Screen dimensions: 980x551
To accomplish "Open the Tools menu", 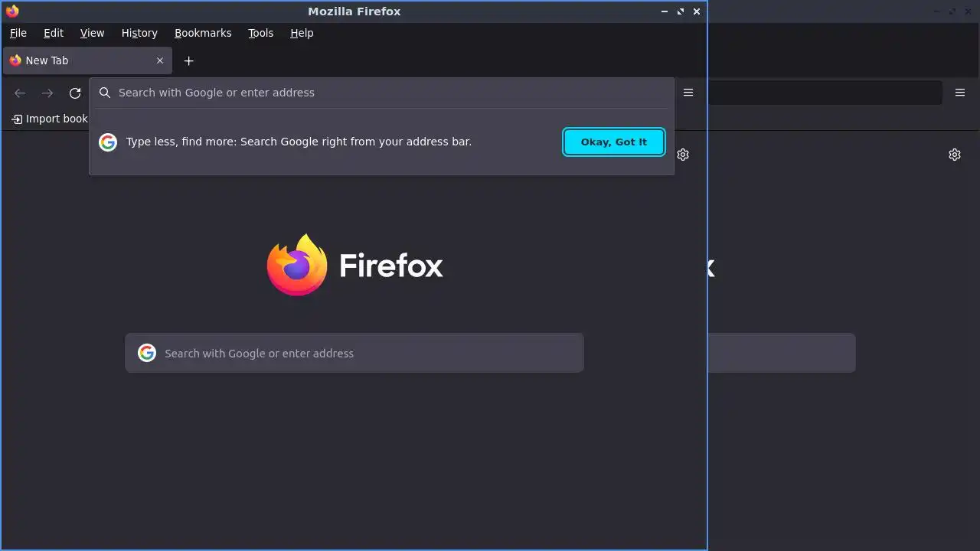I will pyautogui.click(x=260, y=33).
